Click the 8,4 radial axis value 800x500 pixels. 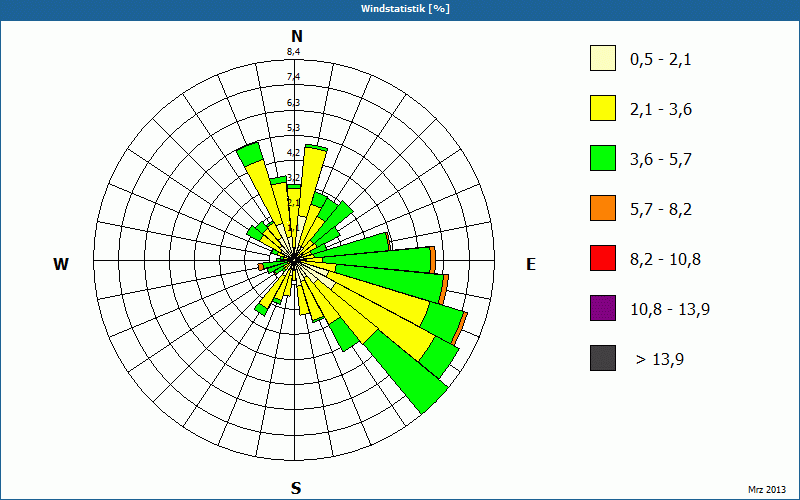(x=293, y=51)
